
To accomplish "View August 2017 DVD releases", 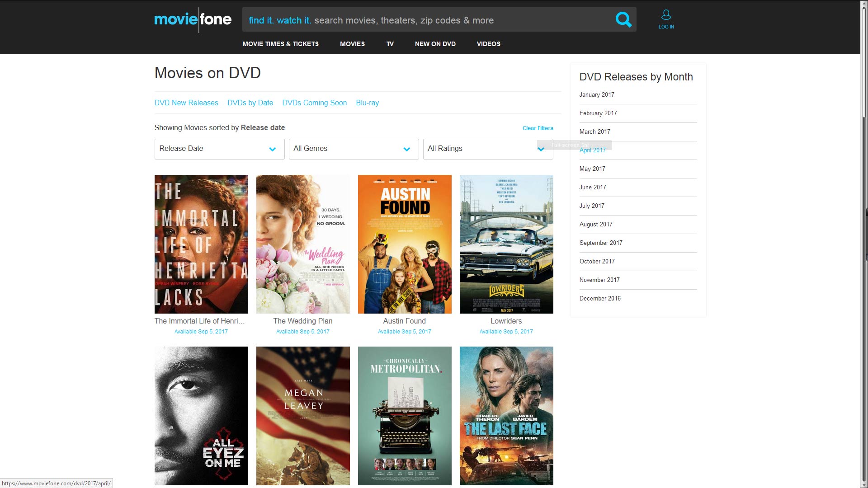I will (596, 224).
